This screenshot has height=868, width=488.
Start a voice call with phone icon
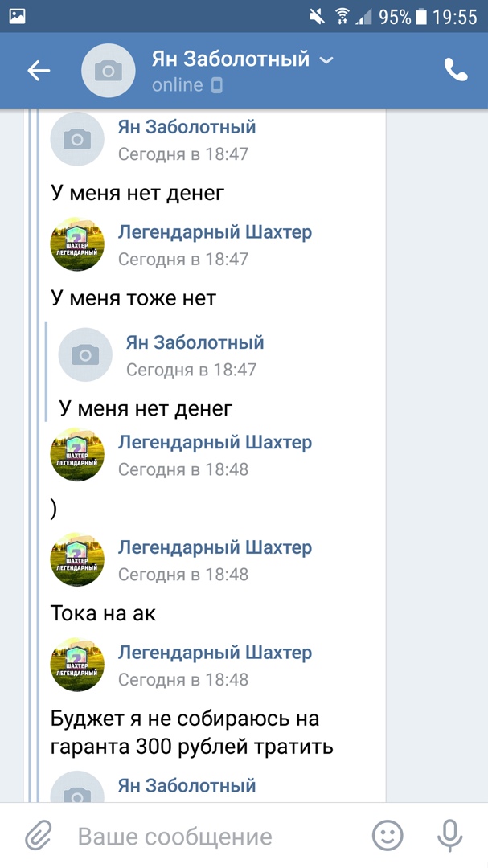[456, 71]
